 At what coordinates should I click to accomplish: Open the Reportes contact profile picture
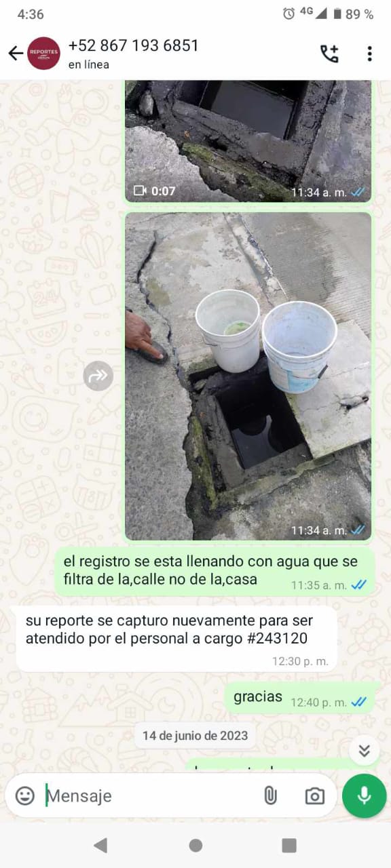(x=43, y=54)
